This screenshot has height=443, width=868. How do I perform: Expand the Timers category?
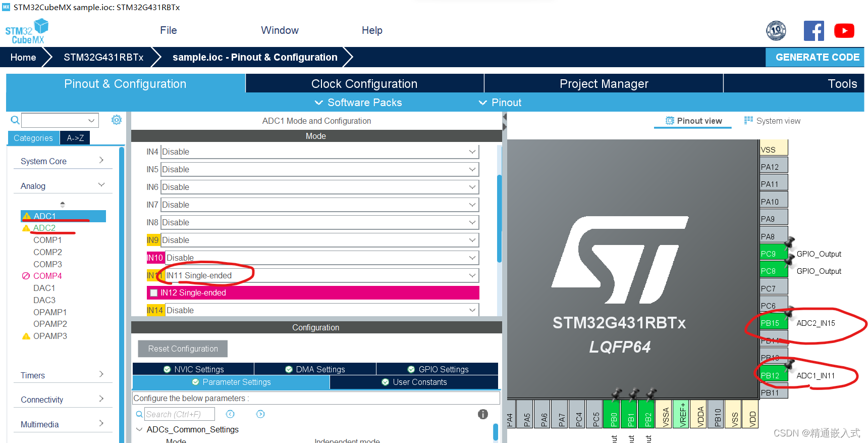63,375
